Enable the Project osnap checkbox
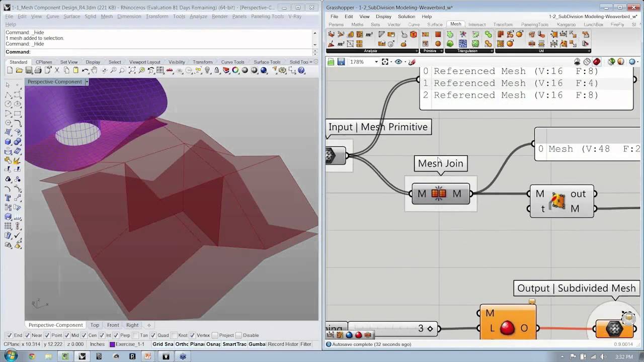 pos(215,335)
